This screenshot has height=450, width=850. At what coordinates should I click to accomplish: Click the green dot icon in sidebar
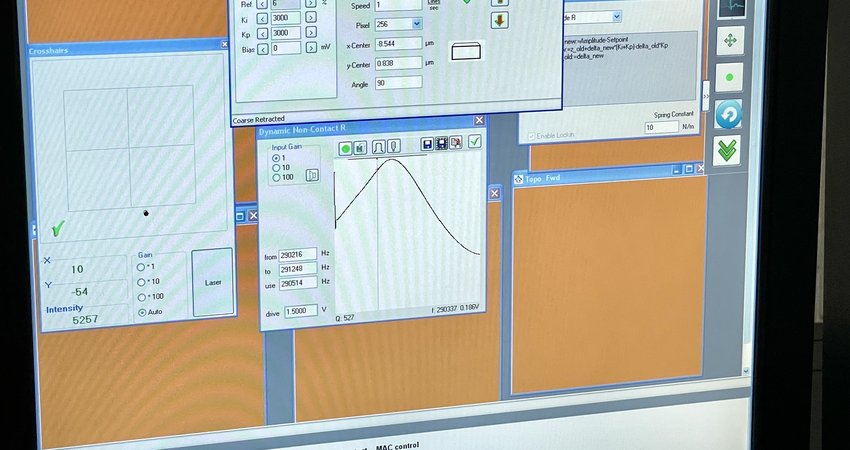tap(729, 77)
